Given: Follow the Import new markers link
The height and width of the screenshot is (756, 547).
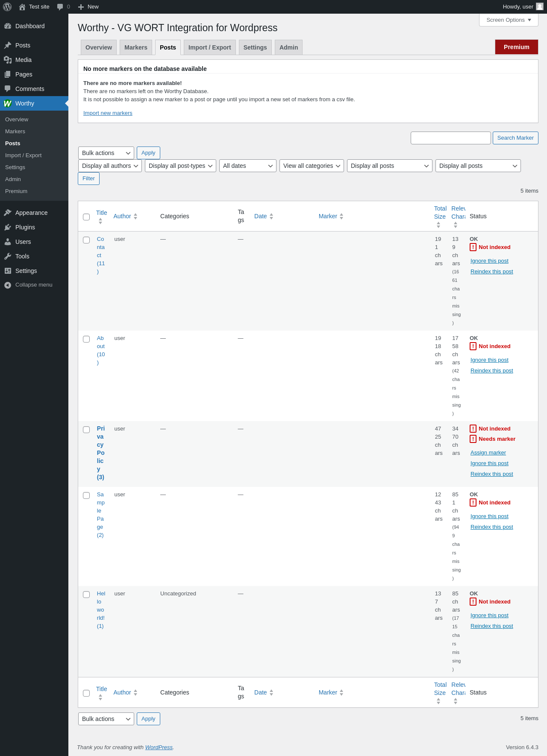Looking at the screenshot, I should [108, 113].
